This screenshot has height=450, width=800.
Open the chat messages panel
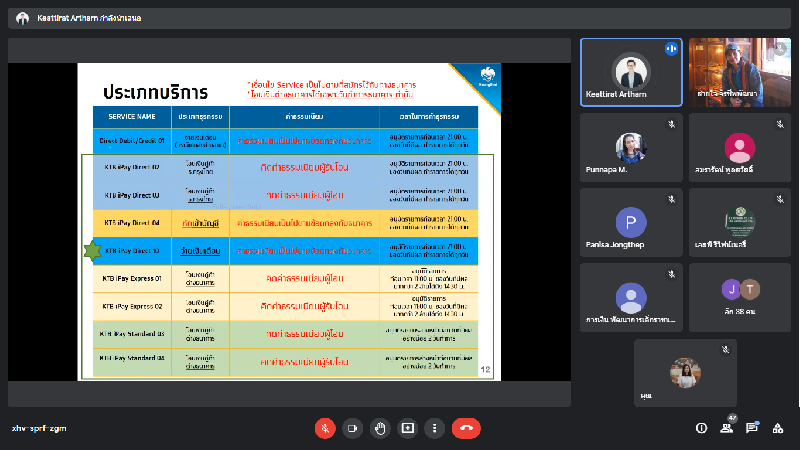752,428
